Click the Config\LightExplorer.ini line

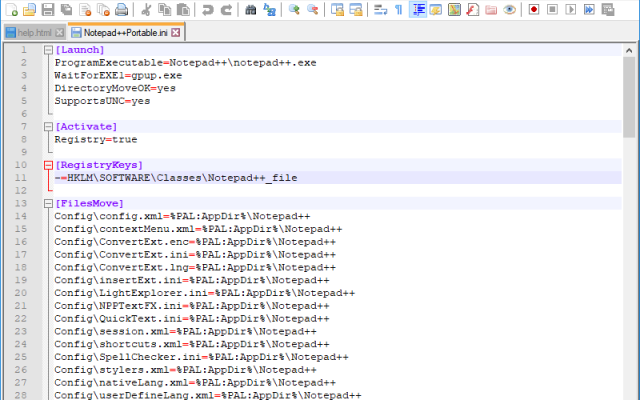click(204, 293)
